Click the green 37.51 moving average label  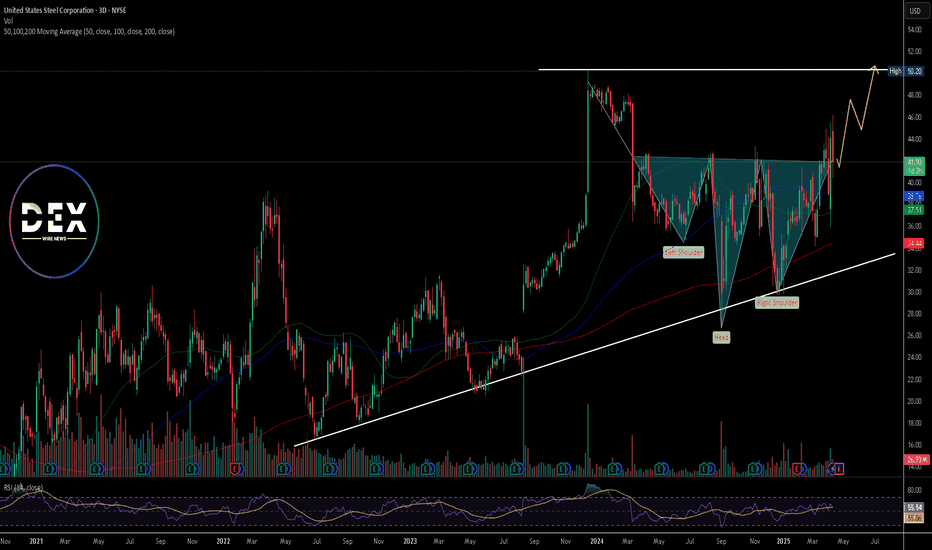click(x=914, y=210)
